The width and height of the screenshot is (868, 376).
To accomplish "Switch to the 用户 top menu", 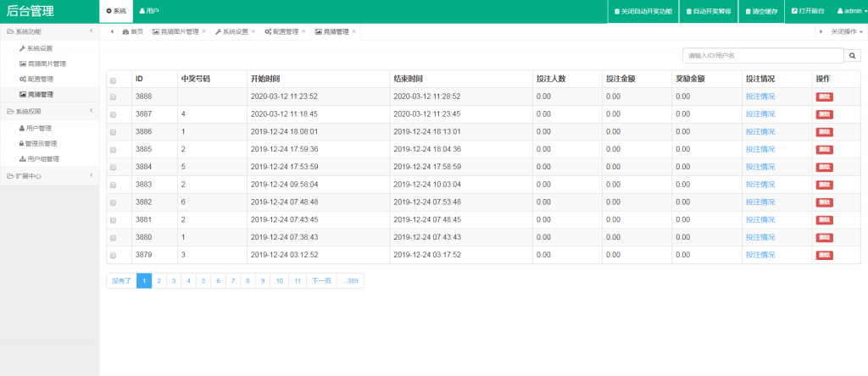I will (149, 12).
